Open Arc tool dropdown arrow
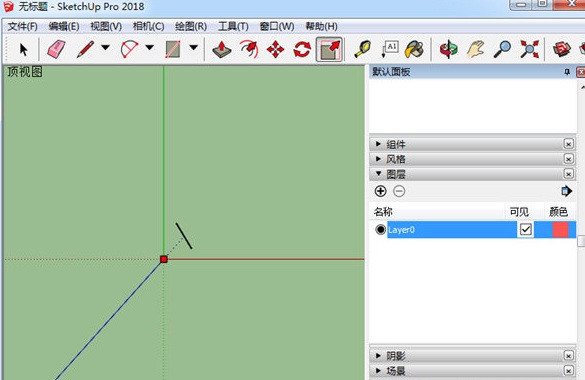The width and height of the screenshot is (585, 380). 149,47
